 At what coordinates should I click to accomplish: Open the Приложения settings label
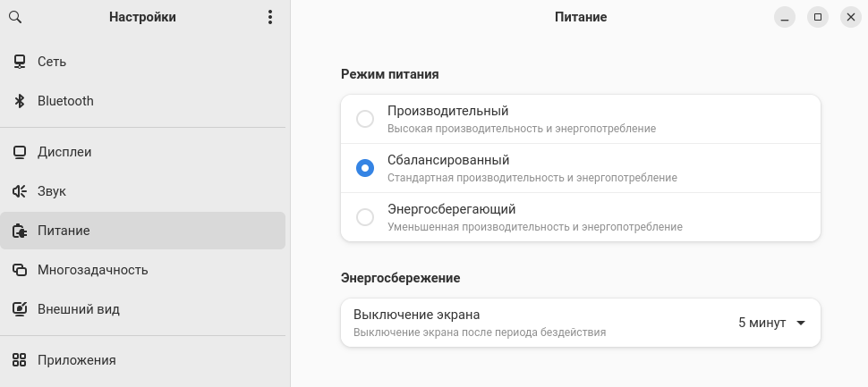click(x=77, y=360)
